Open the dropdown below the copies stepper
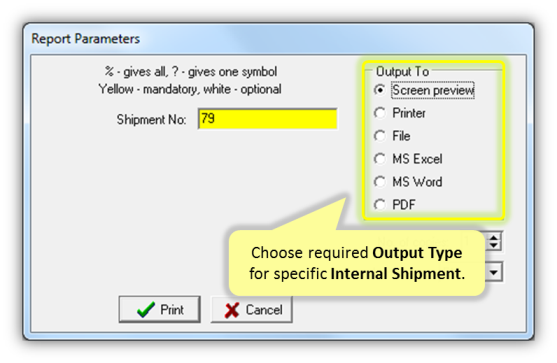This screenshot has height=363, width=557. point(494,272)
